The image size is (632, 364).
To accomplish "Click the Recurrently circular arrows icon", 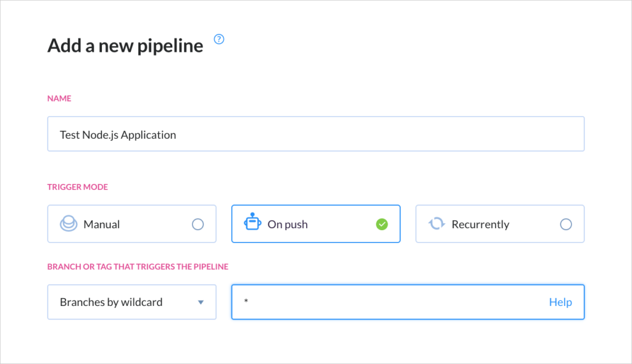I will coord(436,223).
